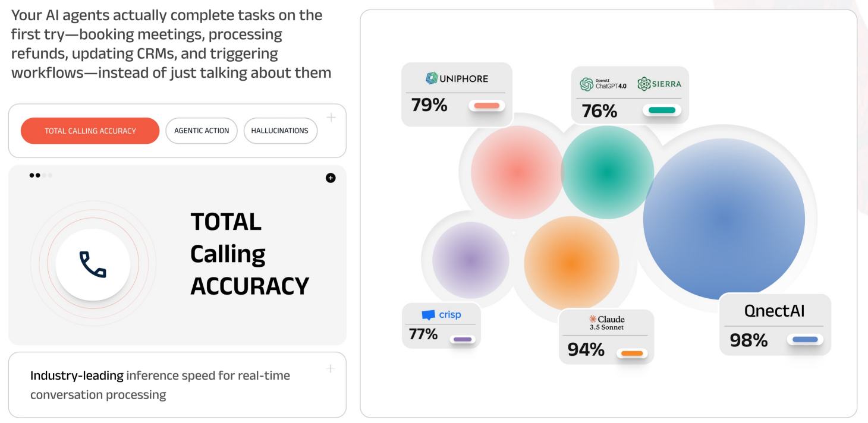Click the phone icon in the accuracy card

click(x=93, y=265)
